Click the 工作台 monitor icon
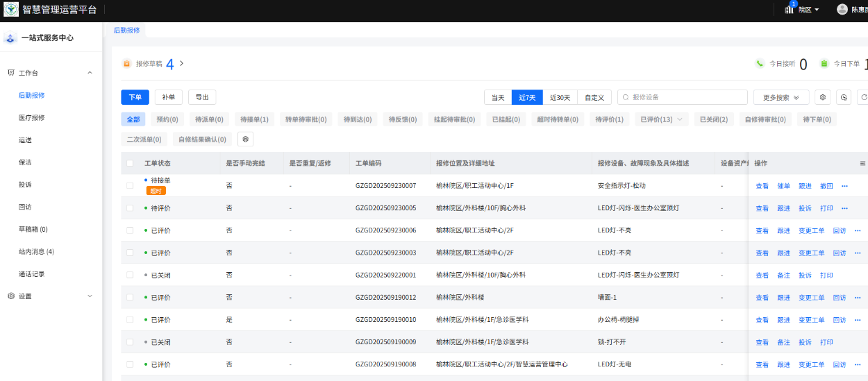 coord(11,73)
